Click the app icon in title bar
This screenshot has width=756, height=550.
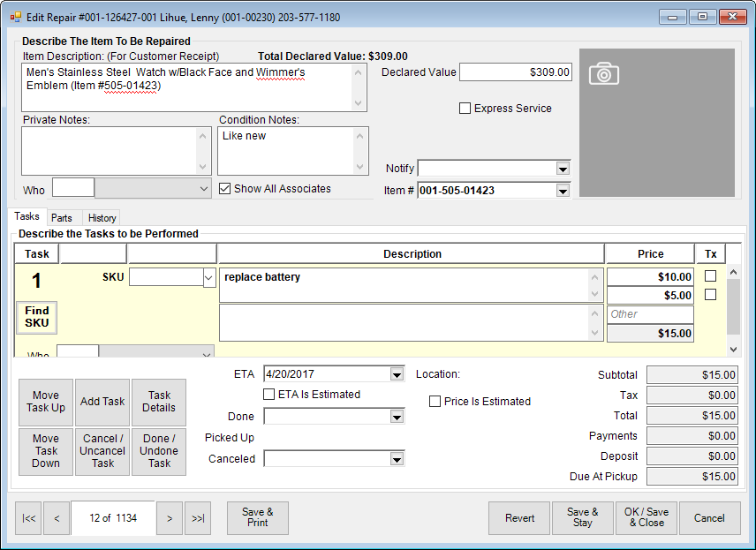(x=15, y=17)
